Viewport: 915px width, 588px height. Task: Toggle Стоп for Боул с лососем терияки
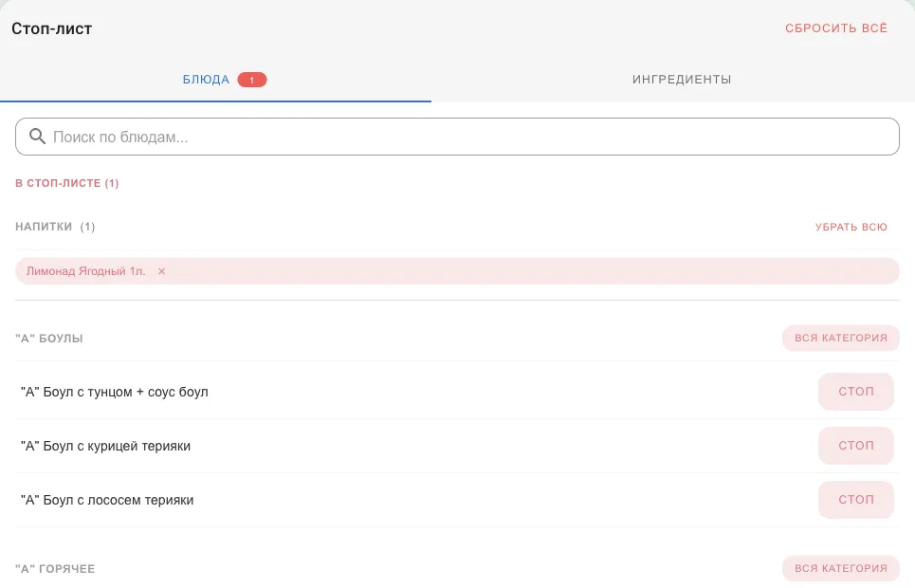(855, 500)
